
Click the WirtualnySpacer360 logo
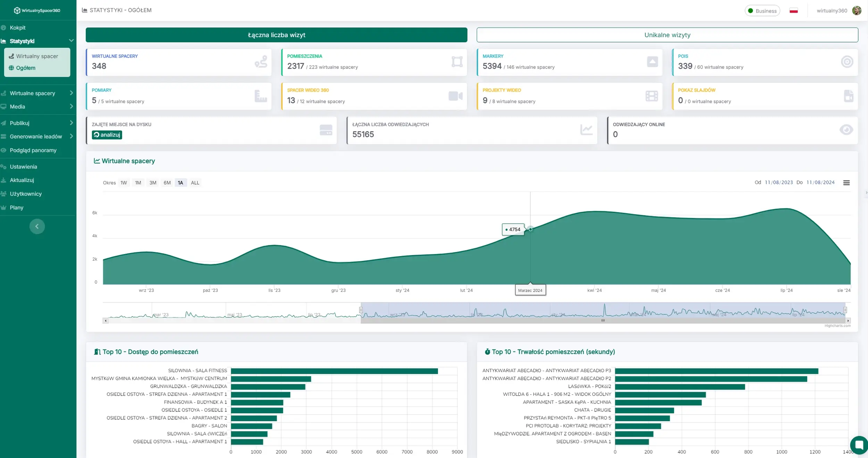click(x=37, y=10)
